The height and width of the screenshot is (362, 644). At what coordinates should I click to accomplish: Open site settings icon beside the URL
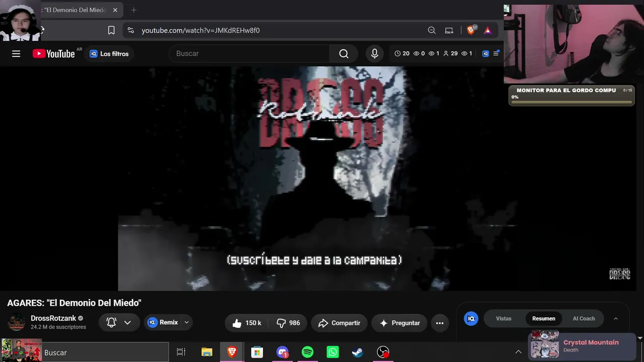click(131, 30)
